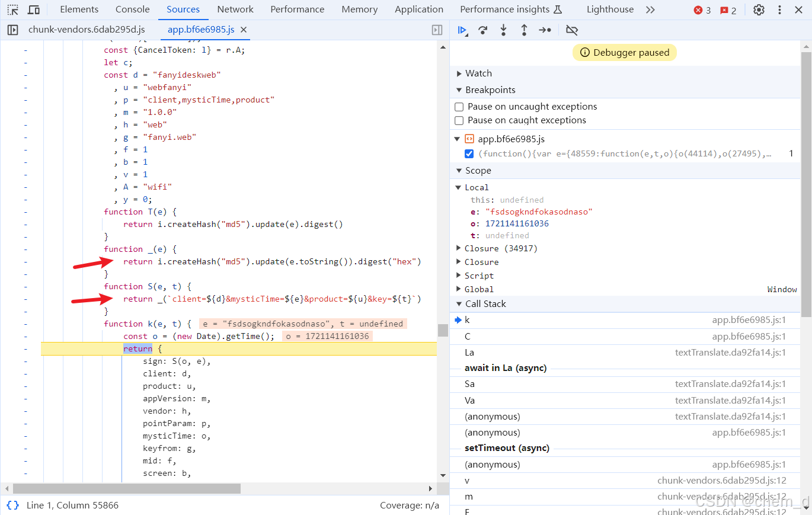The width and height of the screenshot is (812, 515).
Task: Select the La call stack frame
Action: (x=469, y=352)
